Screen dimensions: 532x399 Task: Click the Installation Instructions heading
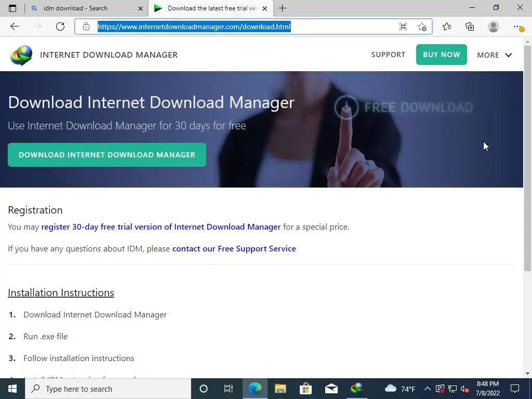pos(61,292)
